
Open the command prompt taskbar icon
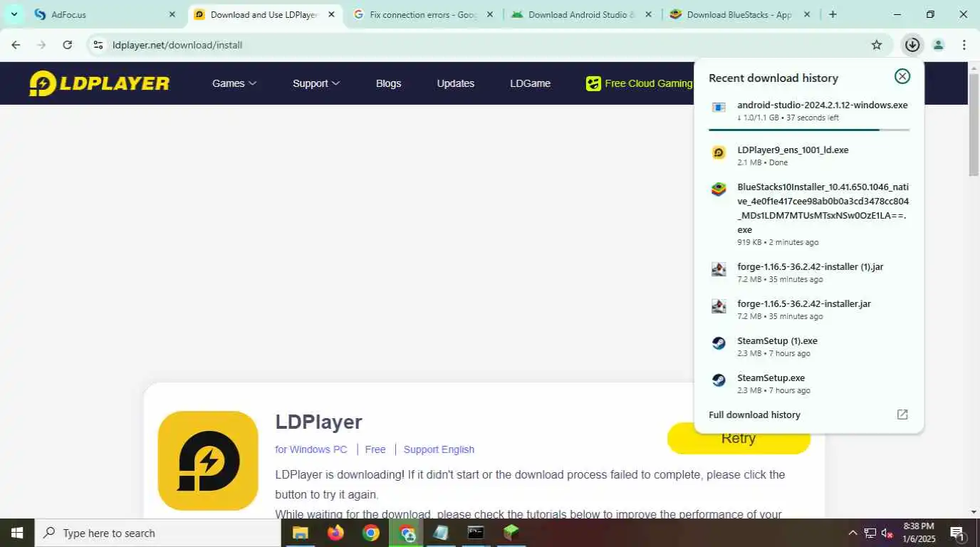(x=476, y=533)
